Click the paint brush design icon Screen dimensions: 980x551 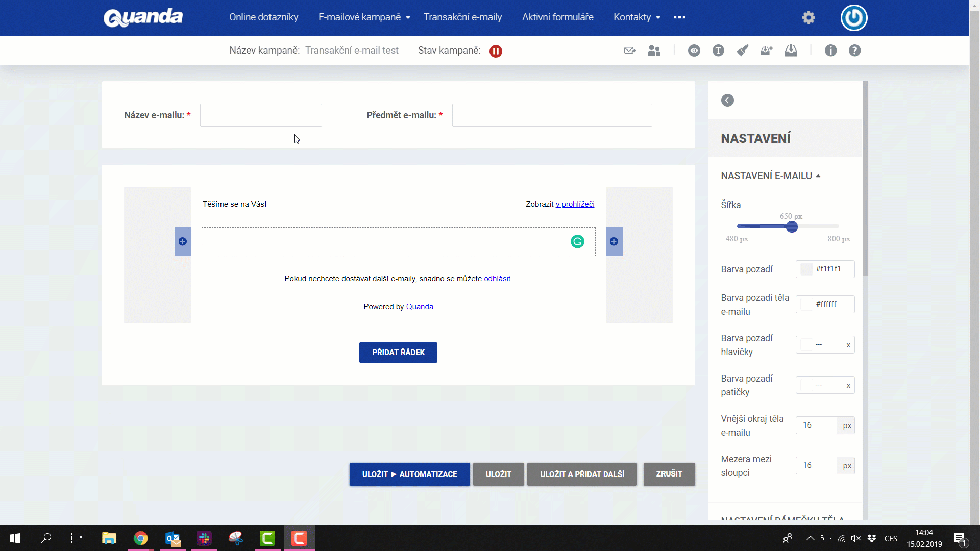point(742,51)
